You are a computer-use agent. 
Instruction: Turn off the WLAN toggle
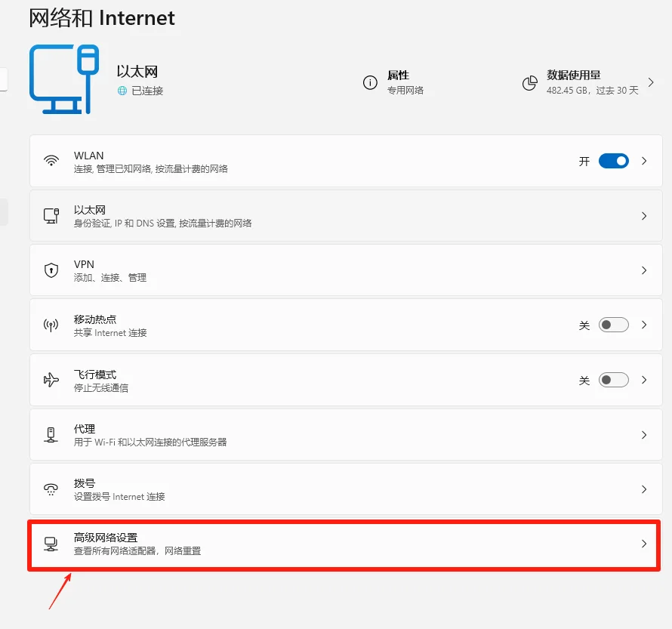click(613, 161)
